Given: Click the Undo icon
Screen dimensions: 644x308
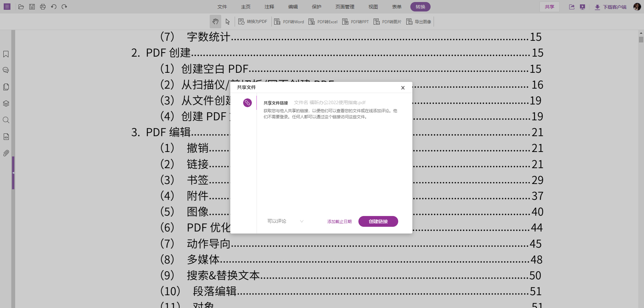Looking at the screenshot, I should point(54,6).
